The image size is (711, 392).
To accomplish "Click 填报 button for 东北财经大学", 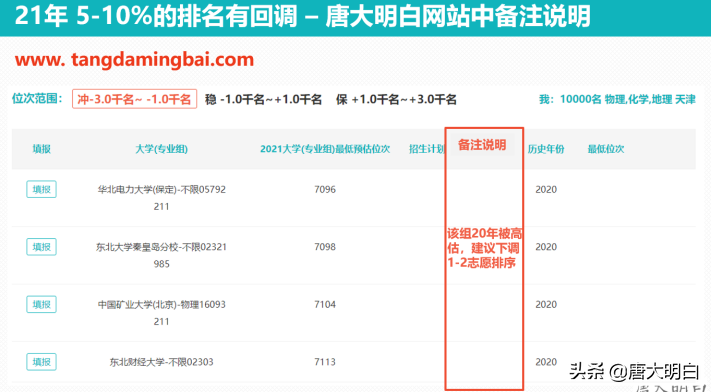I will 41,362.
